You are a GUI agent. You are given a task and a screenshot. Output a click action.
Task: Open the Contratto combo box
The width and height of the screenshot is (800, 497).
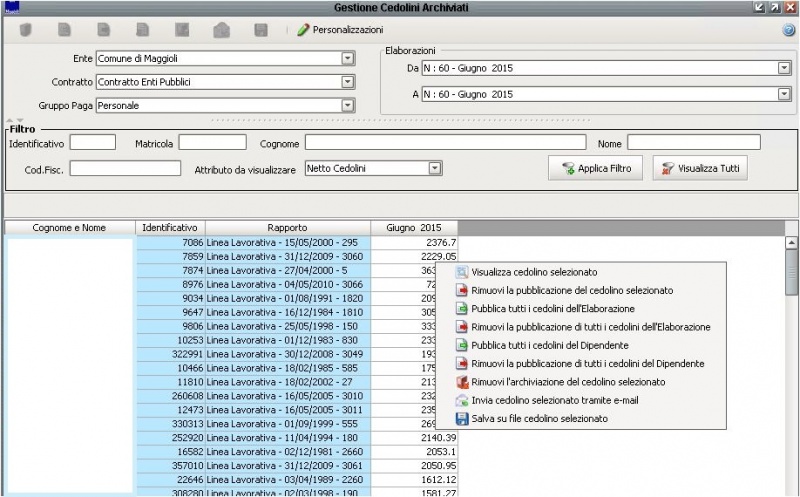coord(348,82)
